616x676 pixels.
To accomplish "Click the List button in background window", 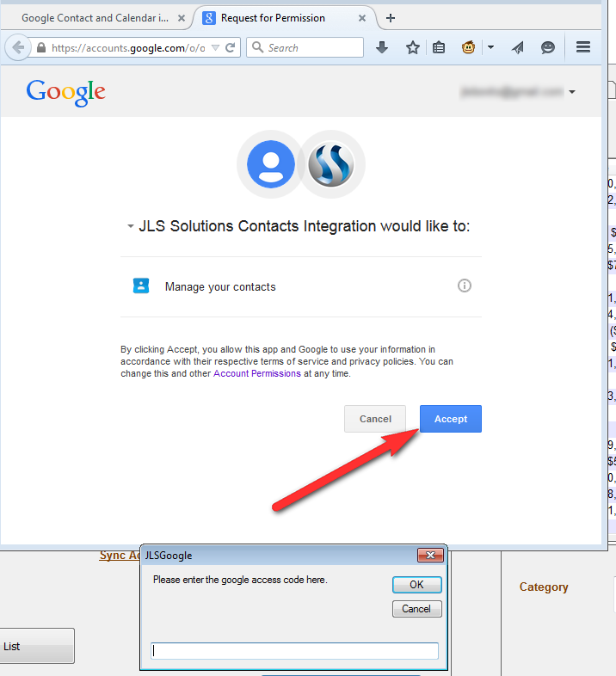I will click(37, 646).
